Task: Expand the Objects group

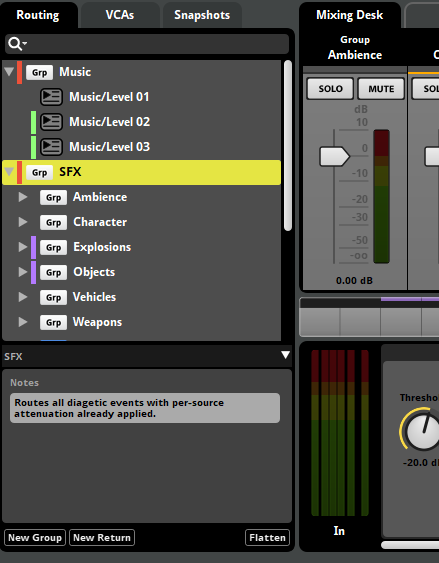Action: [x=23, y=272]
